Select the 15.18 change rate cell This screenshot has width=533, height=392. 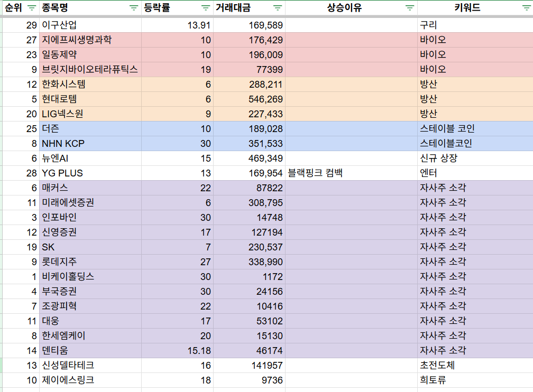point(178,351)
